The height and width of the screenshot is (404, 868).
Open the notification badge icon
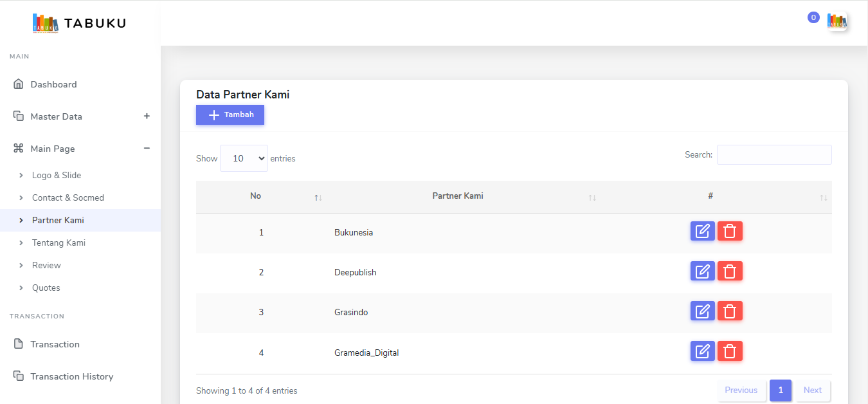[x=813, y=18]
